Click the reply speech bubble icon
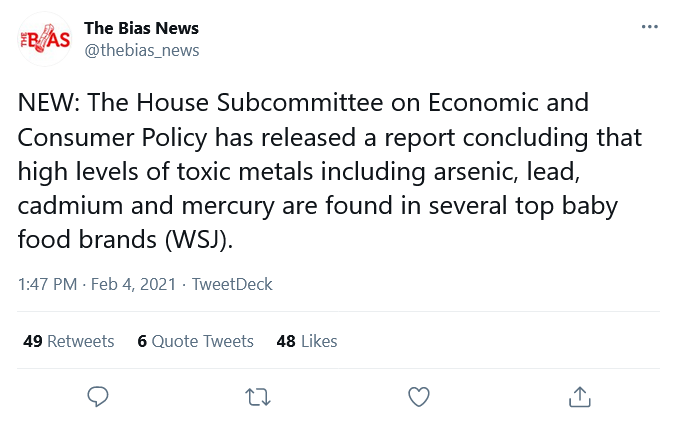This screenshot has width=677, height=423. (98, 396)
